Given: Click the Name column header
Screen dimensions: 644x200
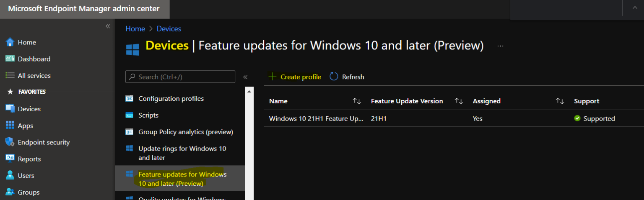Looking at the screenshot, I should 278,101.
